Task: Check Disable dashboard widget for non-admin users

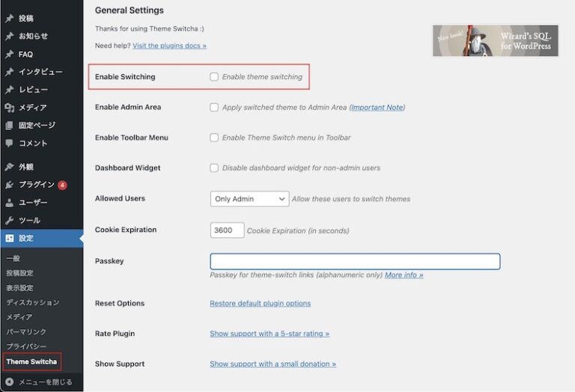Action: (x=214, y=168)
